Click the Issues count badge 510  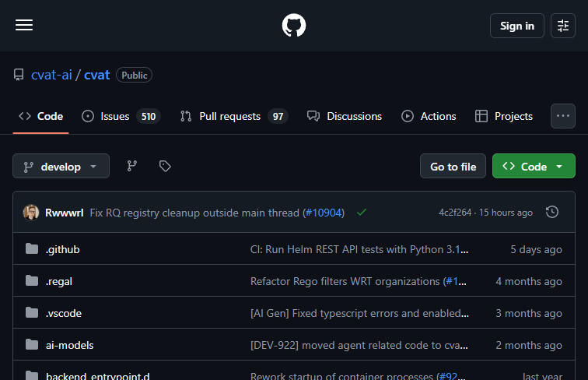pyautogui.click(x=149, y=116)
